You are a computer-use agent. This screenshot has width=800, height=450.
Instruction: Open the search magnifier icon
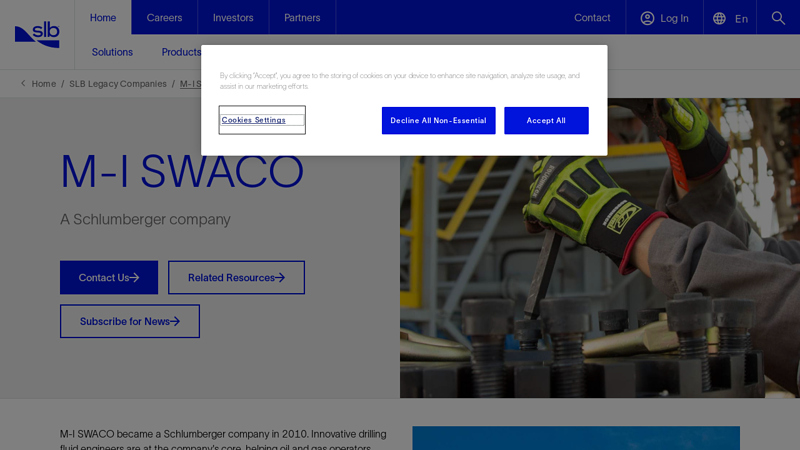coord(778,18)
